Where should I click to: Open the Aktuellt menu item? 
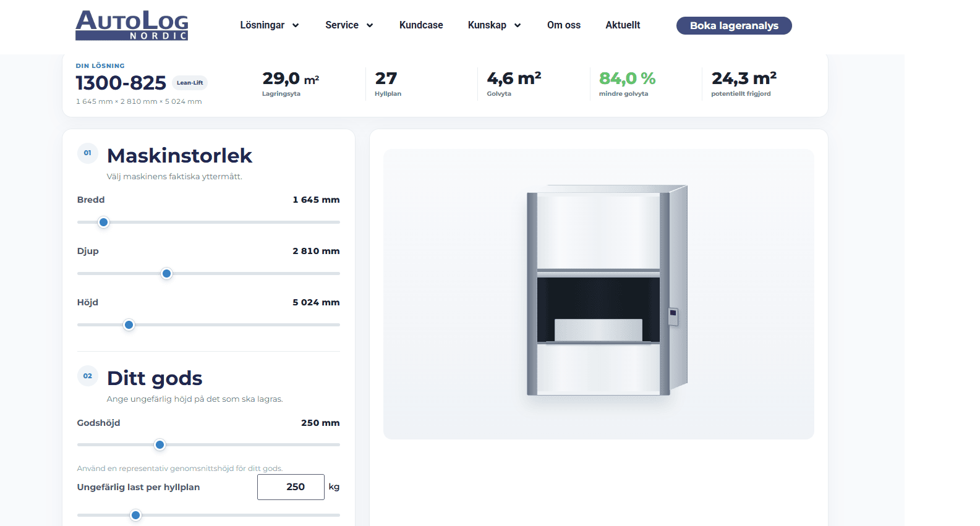click(623, 25)
